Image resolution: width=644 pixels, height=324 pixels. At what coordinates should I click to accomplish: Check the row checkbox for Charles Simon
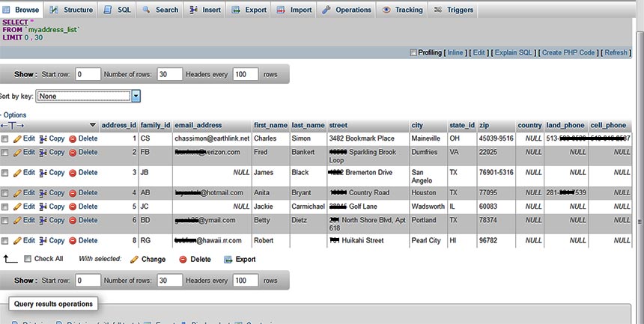tap(4, 140)
